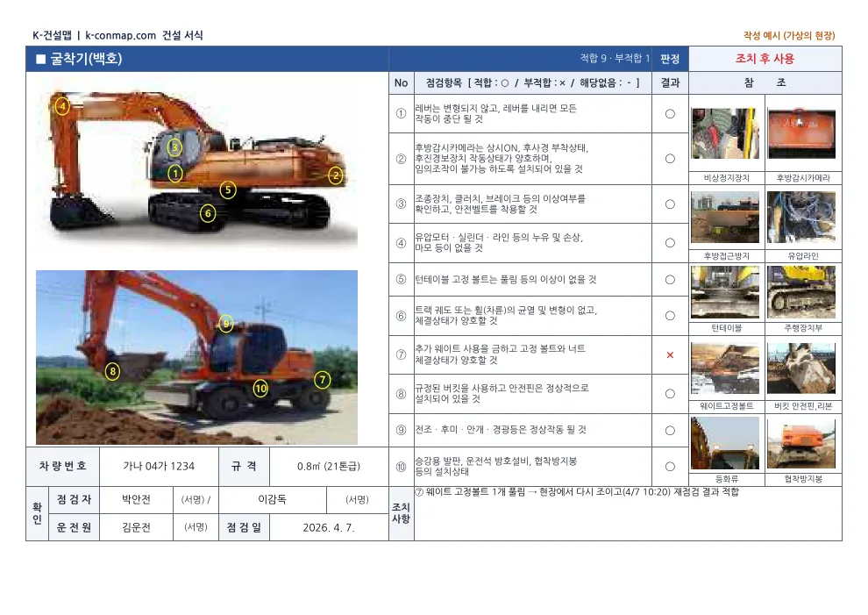Image resolution: width=868 pixels, height=615 pixels.
Task: Select the ○ result for the 레버 check row
Action: point(670,113)
